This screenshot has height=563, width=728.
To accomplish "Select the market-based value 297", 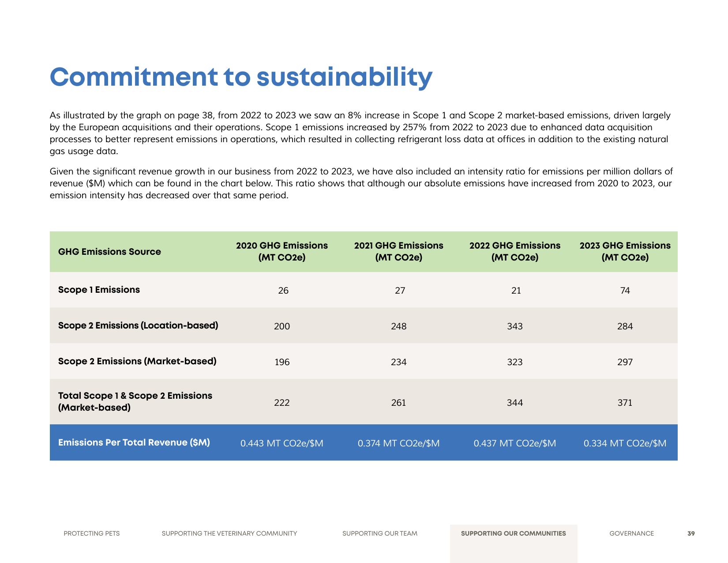I will tap(625, 362).
